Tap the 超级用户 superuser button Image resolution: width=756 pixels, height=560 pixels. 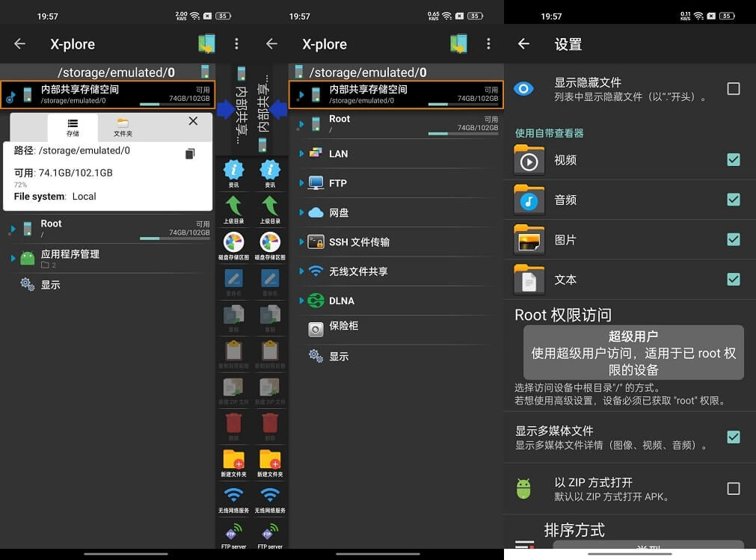pos(632,351)
